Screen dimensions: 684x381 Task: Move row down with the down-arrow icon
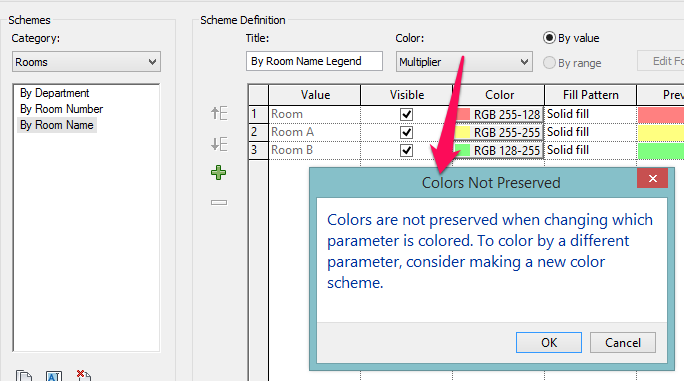(219, 144)
